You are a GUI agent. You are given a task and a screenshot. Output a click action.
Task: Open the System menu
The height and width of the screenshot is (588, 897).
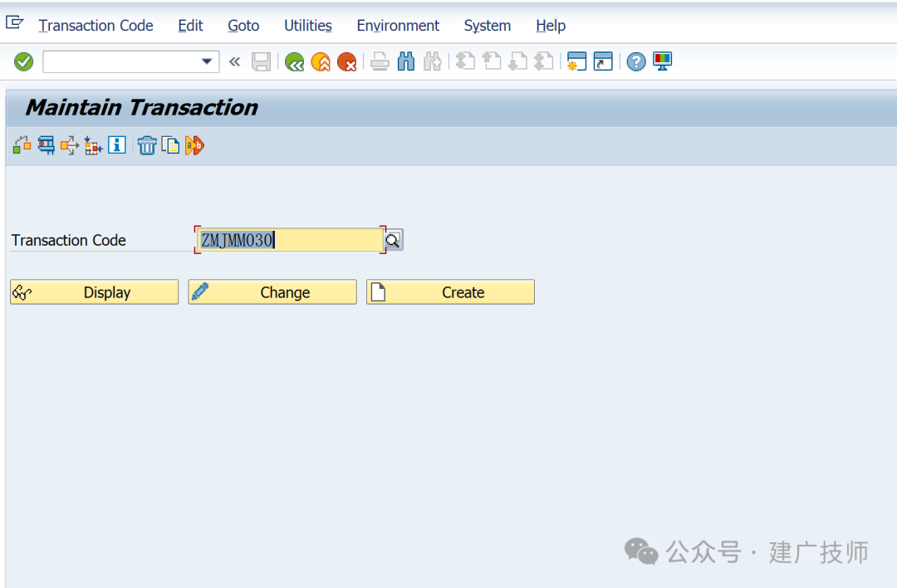coord(488,26)
